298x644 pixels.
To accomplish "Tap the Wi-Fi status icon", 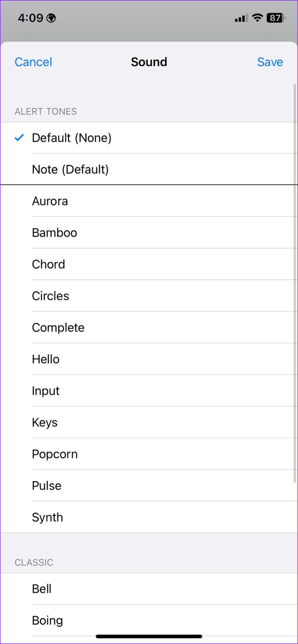I will coord(257,18).
